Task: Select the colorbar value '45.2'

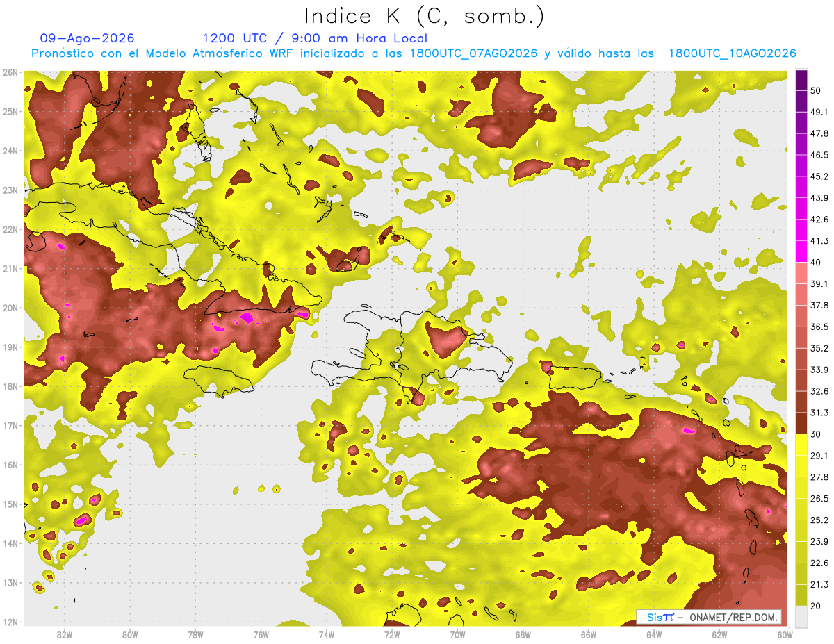Action: [x=819, y=176]
